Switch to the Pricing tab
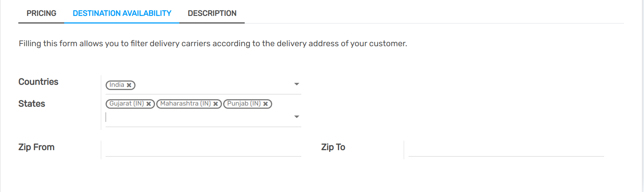Viewport: 644px width, 192px height. click(x=41, y=14)
